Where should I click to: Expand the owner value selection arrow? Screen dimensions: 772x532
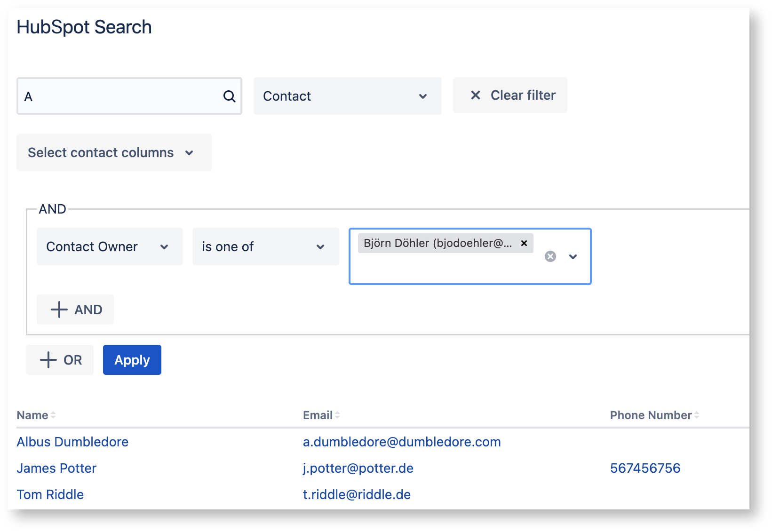pos(573,256)
